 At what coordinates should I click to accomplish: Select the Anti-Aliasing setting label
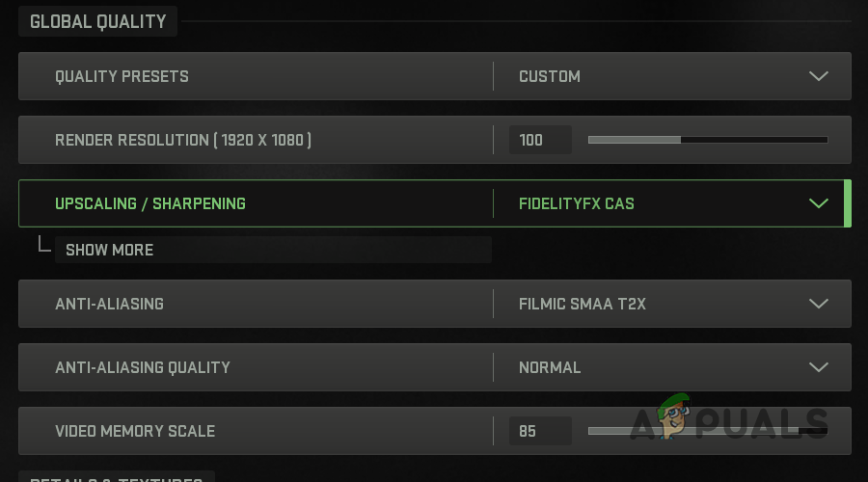(109, 304)
